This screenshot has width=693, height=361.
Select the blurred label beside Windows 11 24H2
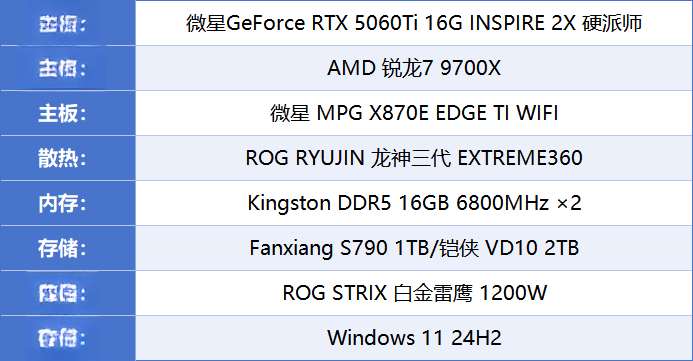62,338
